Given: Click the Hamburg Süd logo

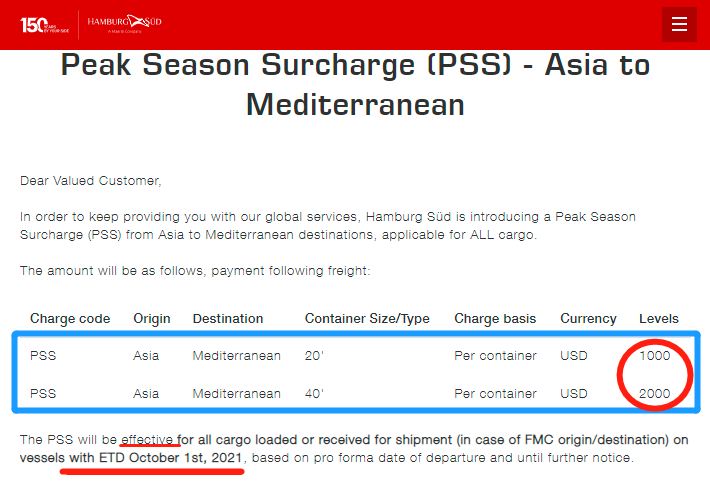Looking at the screenshot, I should click(x=125, y=22).
